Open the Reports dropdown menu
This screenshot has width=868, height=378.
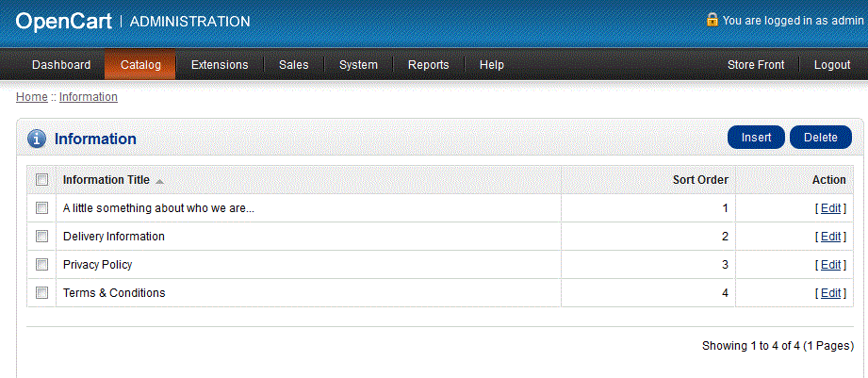pyautogui.click(x=428, y=65)
